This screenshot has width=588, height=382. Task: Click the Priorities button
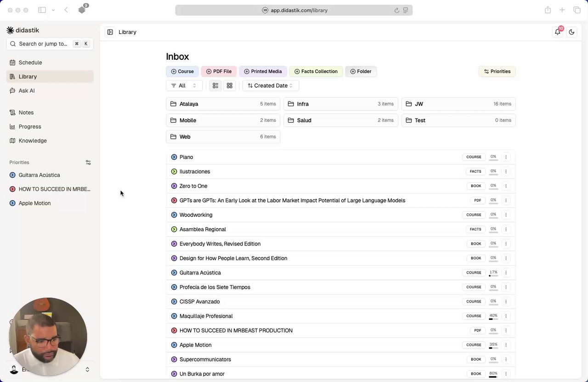pyautogui.click(x=497, y=71)
